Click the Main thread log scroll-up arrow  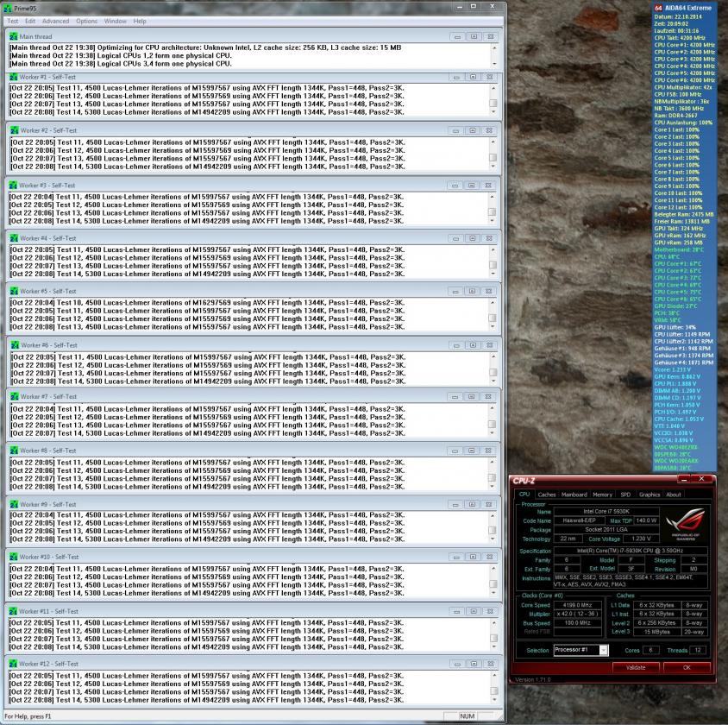(494, 47)
